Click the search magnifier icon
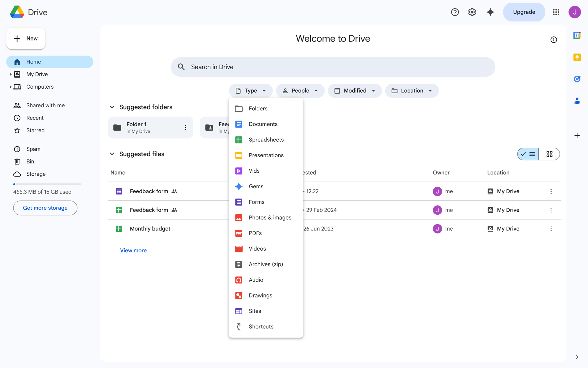The width and height of the screenshot is (588, 368). pos(181,67)
